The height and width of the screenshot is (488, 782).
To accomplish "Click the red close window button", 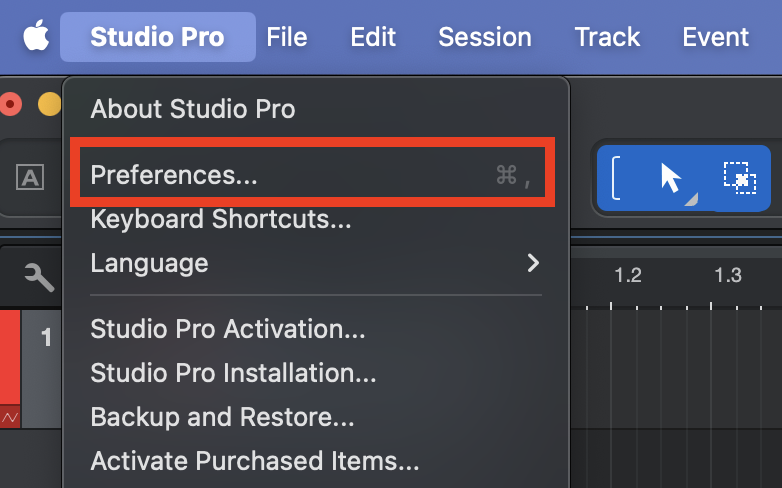I will pyautogui.click(x=11, y=103).
